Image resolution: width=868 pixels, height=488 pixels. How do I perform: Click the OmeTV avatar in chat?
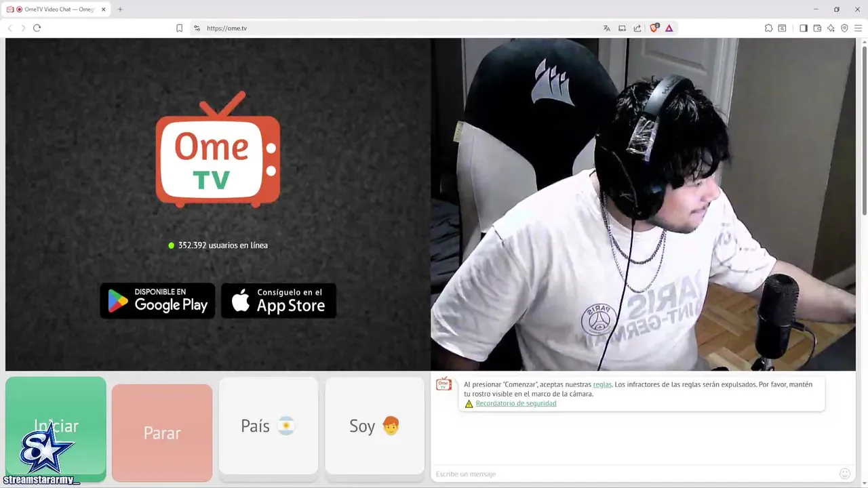[x=443, y=384]
